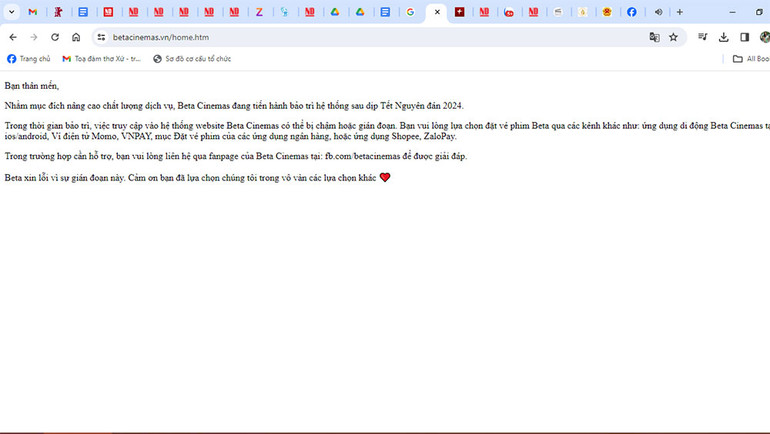Switch to the Facebook tab
Screen dimensions: 770x434
point(632,12)
